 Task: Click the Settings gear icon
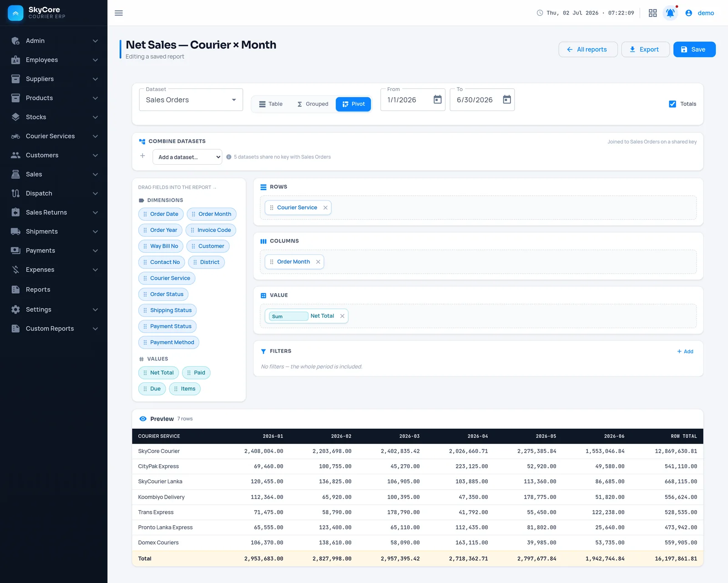tap(15, 309)
